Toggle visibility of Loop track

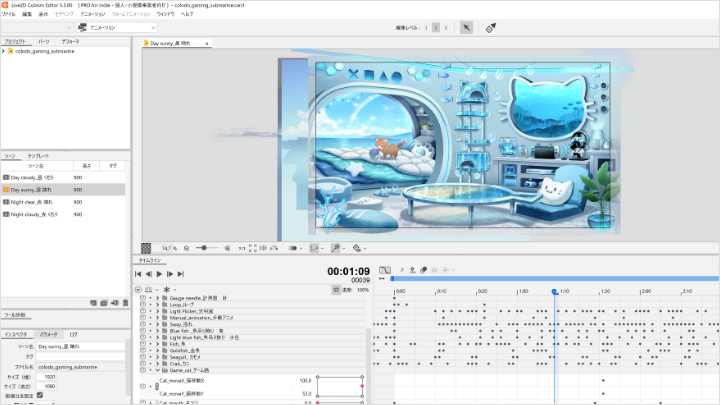143,304
